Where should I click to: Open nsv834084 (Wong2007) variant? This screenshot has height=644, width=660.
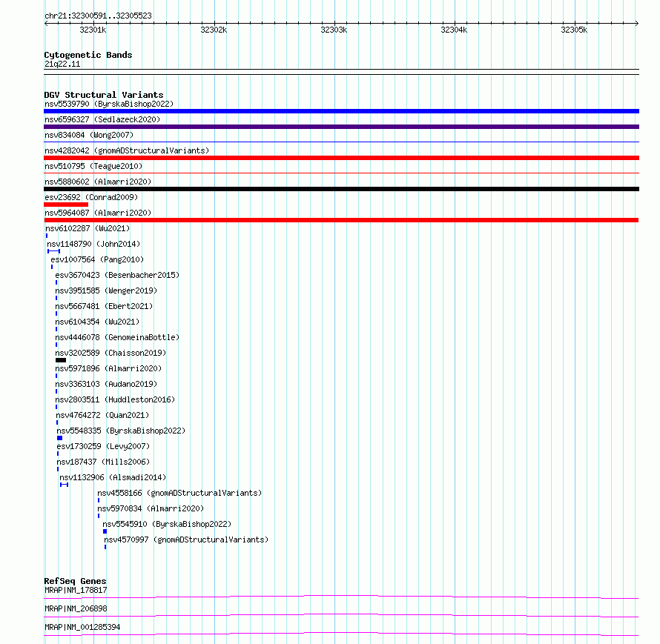pyautogui.click(x=89, y=135)
